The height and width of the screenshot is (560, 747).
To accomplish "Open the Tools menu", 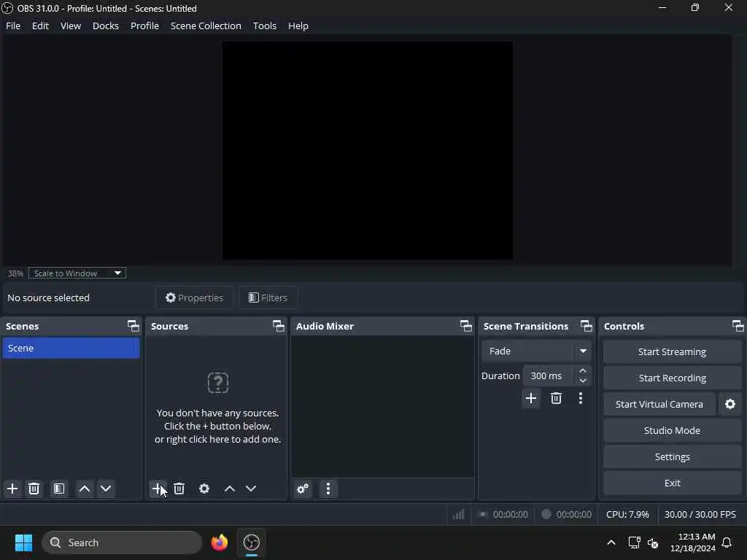I will (x=265, y=26).
